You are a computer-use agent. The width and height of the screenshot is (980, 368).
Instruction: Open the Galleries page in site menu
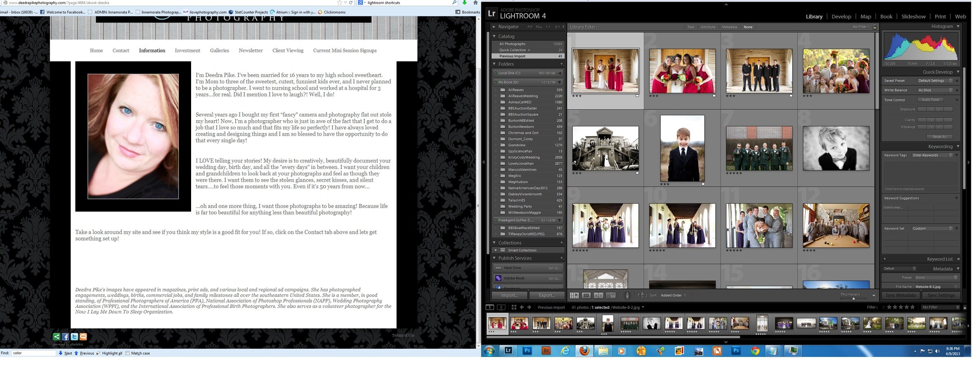coord(219,51)
